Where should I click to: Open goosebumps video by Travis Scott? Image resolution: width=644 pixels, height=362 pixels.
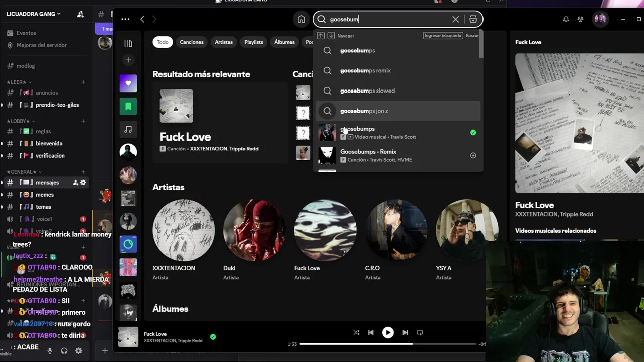click(398, 133)
